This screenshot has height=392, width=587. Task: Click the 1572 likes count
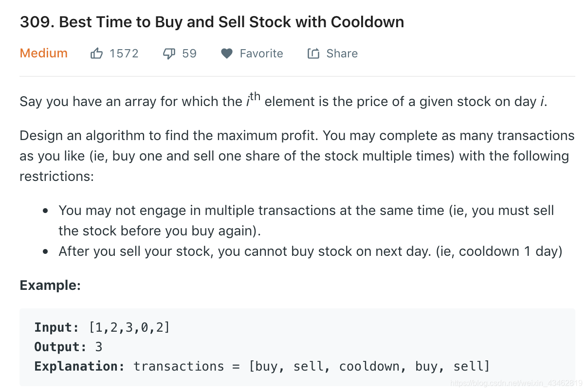coord(124,53)
